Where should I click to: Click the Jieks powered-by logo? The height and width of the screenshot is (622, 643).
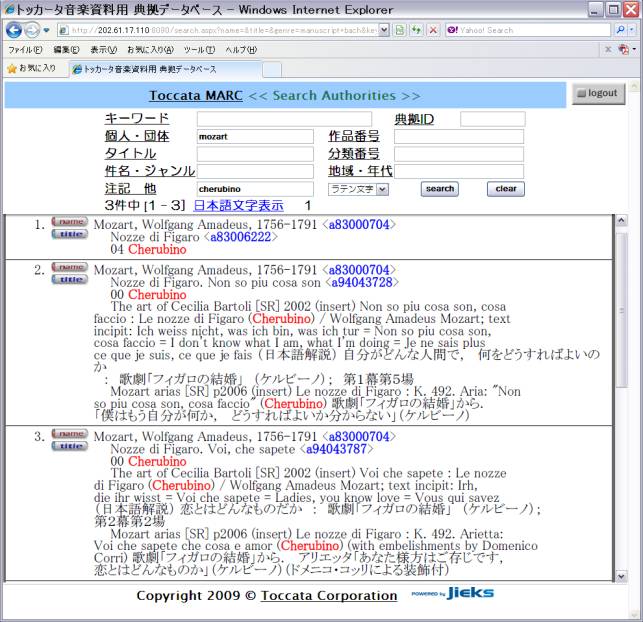click(x=452, y=593)
